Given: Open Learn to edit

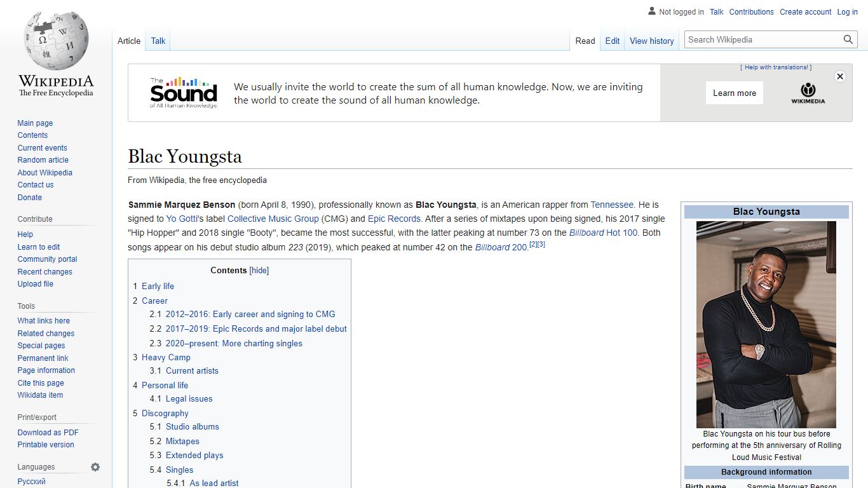Looking at the screenshot, I should pos(39,247).
